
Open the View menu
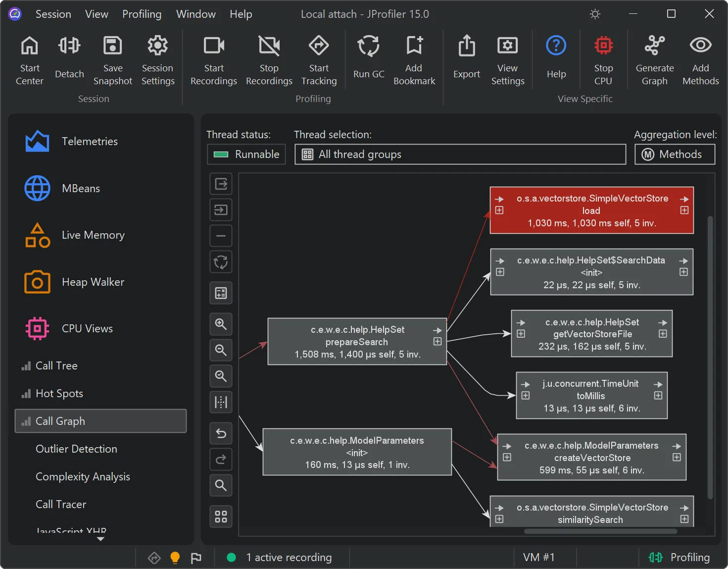tap(96, 14)
